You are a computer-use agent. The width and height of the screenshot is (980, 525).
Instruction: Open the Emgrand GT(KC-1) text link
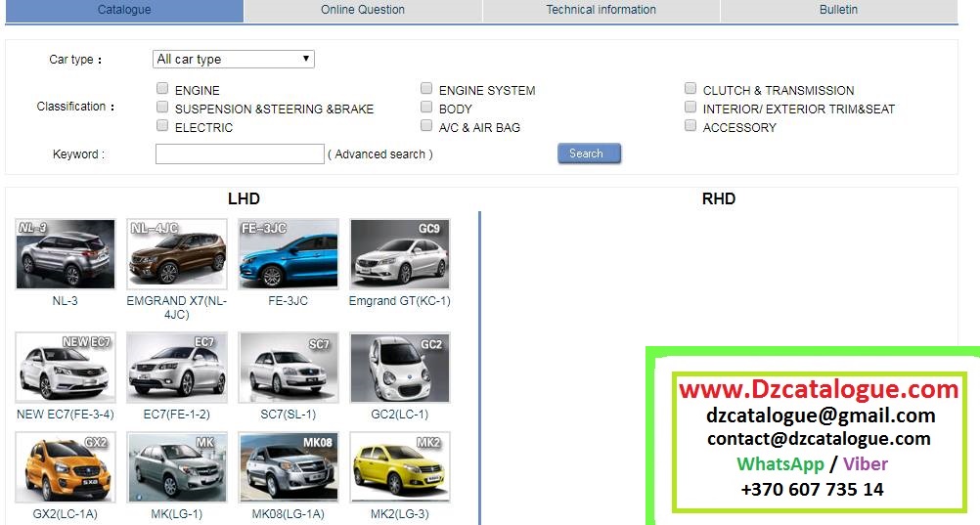point(400,300)
